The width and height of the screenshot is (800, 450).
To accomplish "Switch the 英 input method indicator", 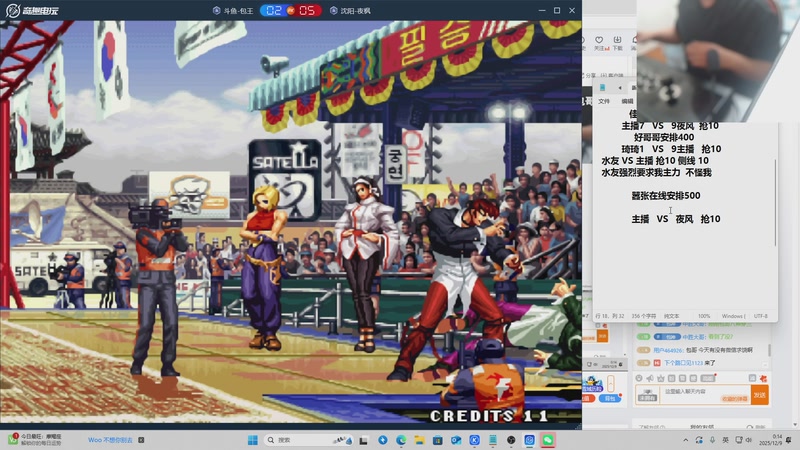I will coord(725,440).
